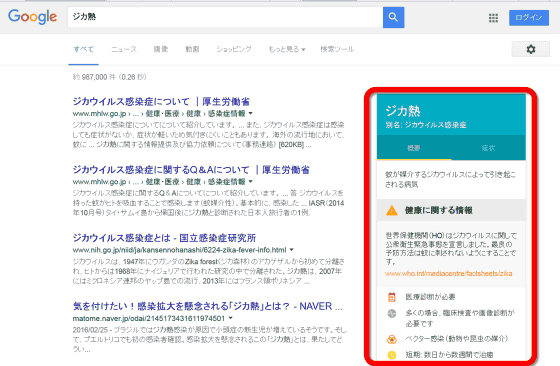Viewport: 560px width, 366px height.
Task: Expand dropdown arrow beside matome.naver.jp URL
Action: [231, 318]
